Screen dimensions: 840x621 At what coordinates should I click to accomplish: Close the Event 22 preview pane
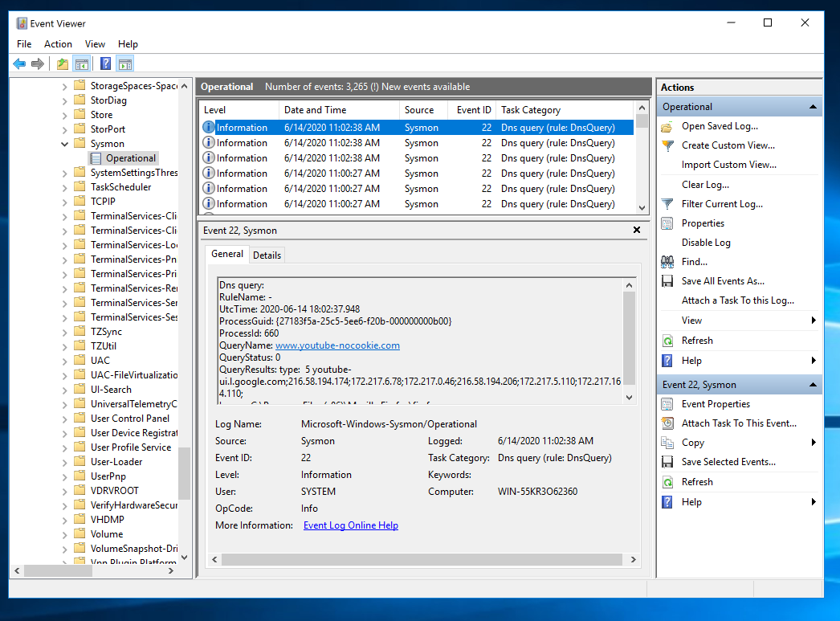(x=637, y=230)
